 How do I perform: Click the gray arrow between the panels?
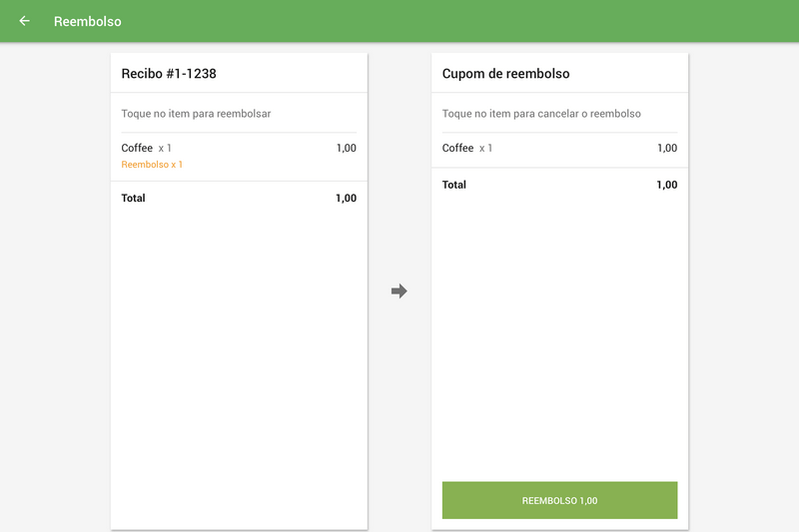click(399, 291)
